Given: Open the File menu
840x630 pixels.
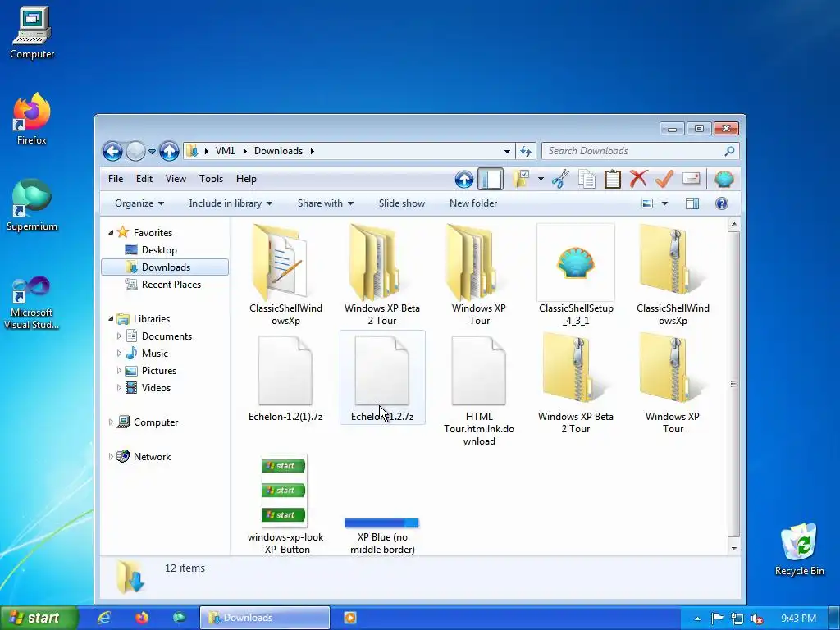Looking at the screenshot, I should (x=116, y=179).
